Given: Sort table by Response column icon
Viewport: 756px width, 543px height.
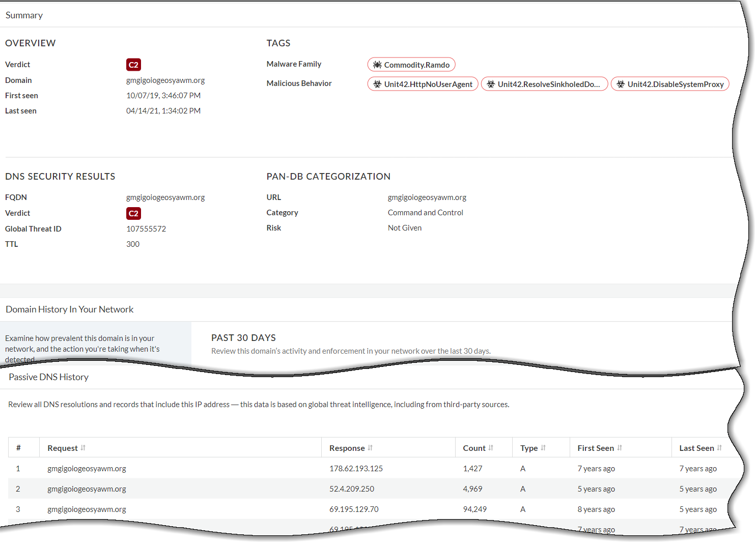Looking at the screenshot, I should pyautogui.click(x=370, y=448).
